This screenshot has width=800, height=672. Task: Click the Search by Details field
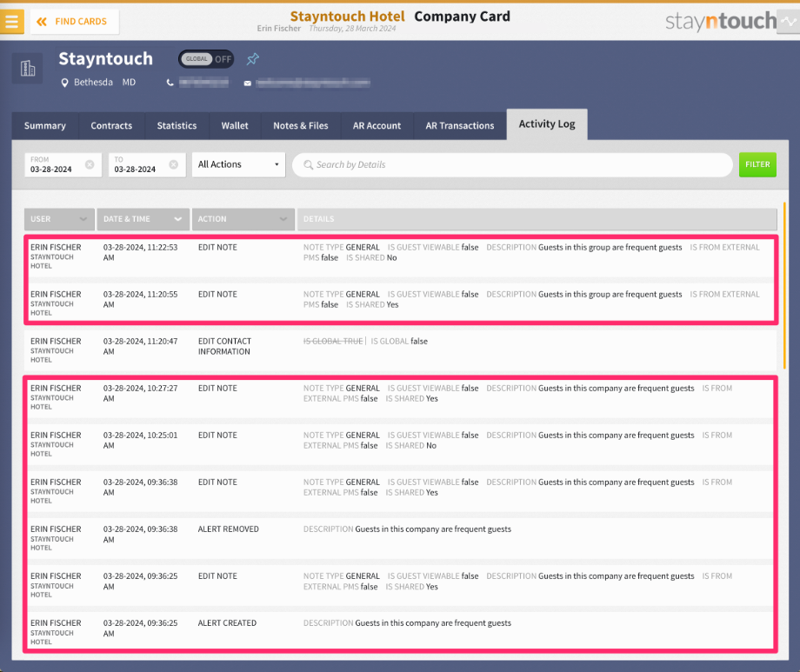click(x=512, y=165)
